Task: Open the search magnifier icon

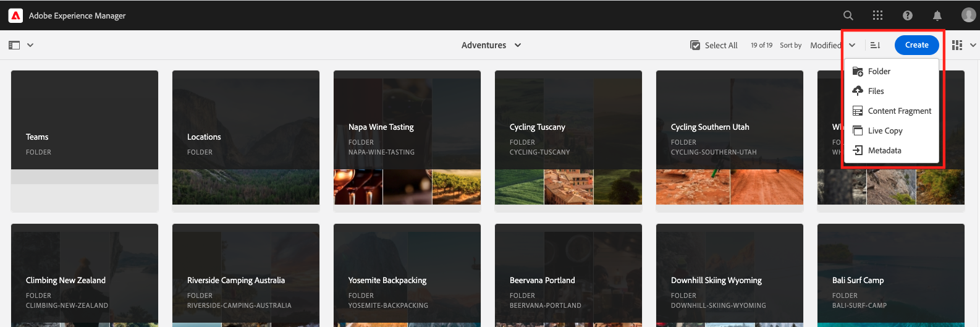Action: (848, 15)
